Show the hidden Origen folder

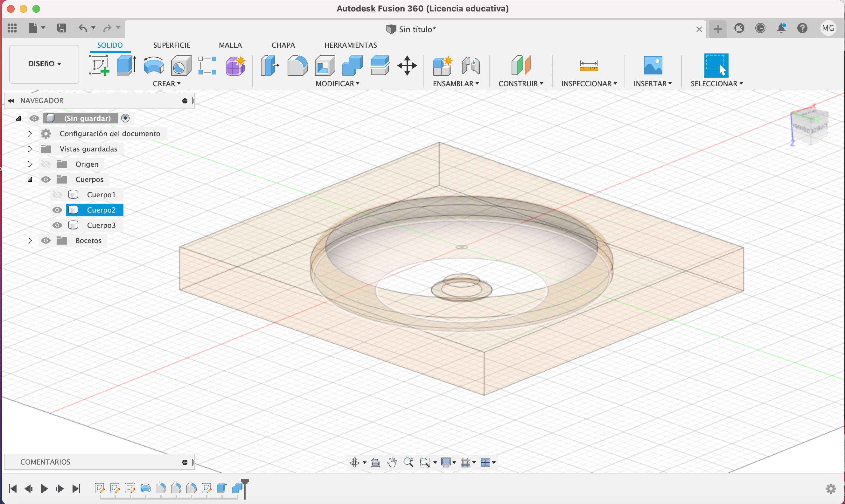tap(46, 164)
